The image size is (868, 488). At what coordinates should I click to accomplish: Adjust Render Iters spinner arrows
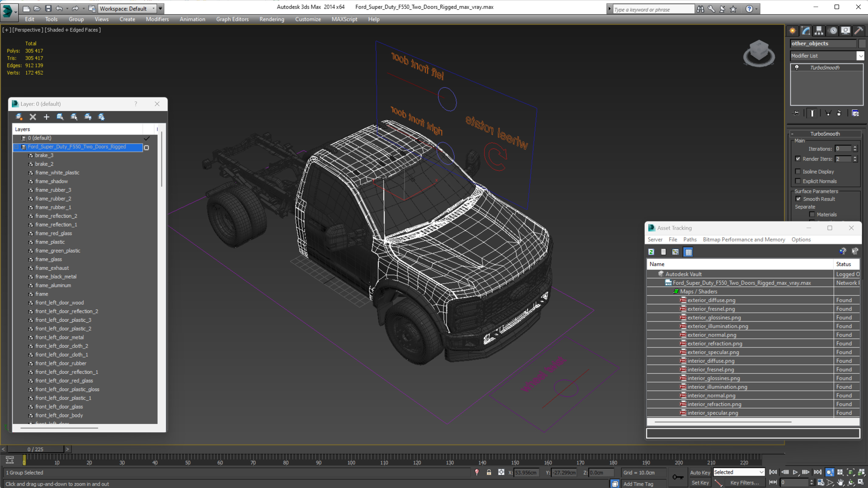pyautogui.click(x=855, y=159)
